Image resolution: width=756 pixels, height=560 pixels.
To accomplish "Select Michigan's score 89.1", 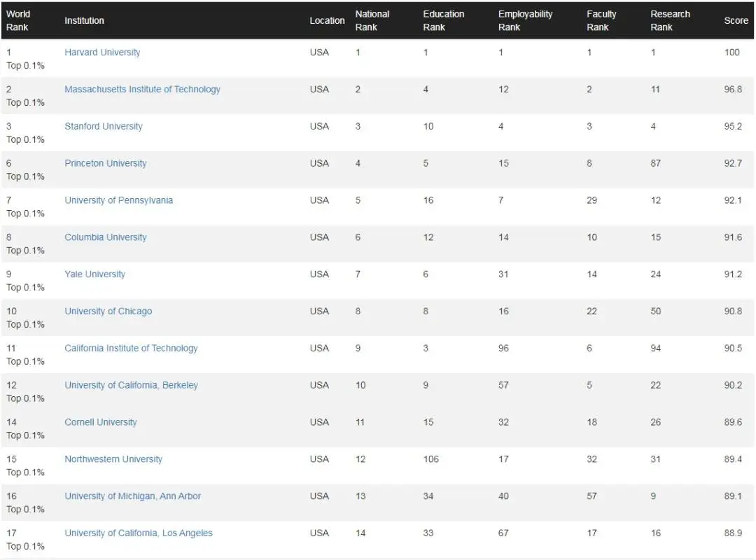I will tap(733, 496).
